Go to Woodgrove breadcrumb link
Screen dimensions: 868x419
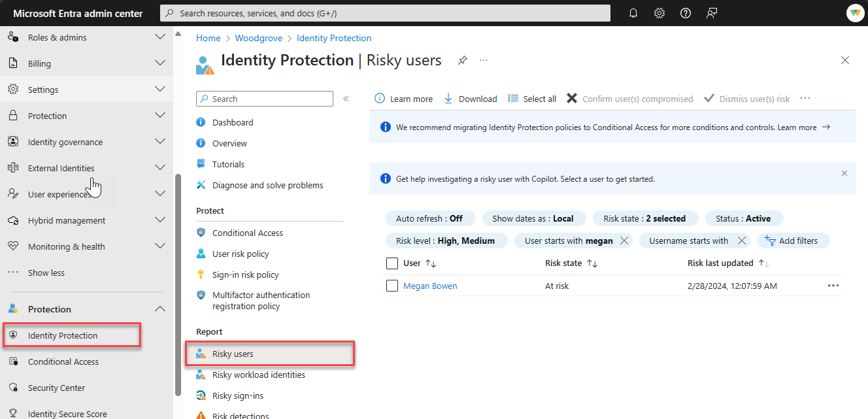(259, 38)
